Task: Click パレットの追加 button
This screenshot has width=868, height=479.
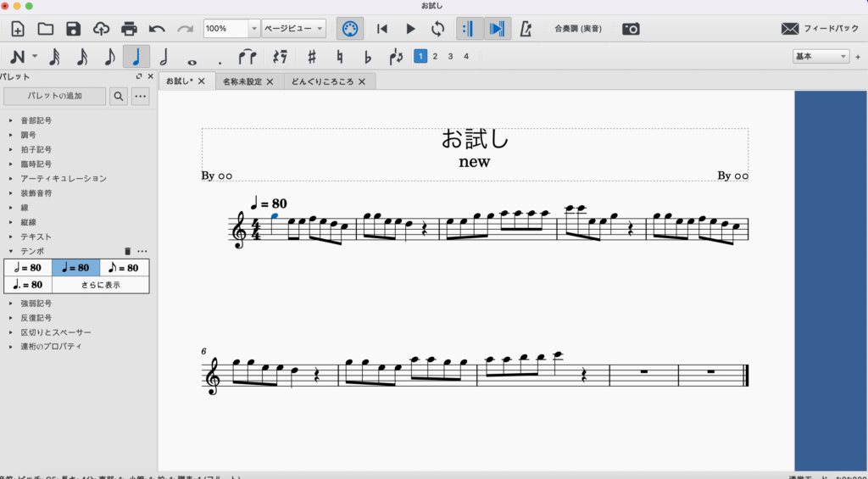Action: [55, 97]
